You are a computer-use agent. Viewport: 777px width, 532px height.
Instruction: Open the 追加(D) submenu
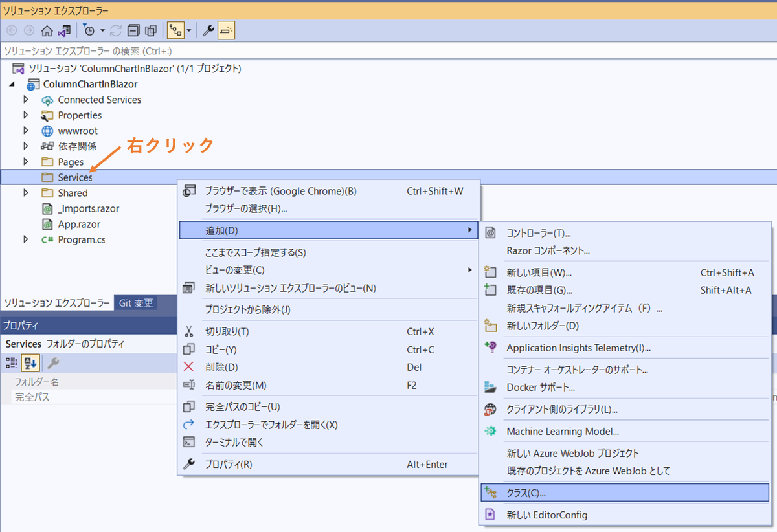click(x=329, y=230)
